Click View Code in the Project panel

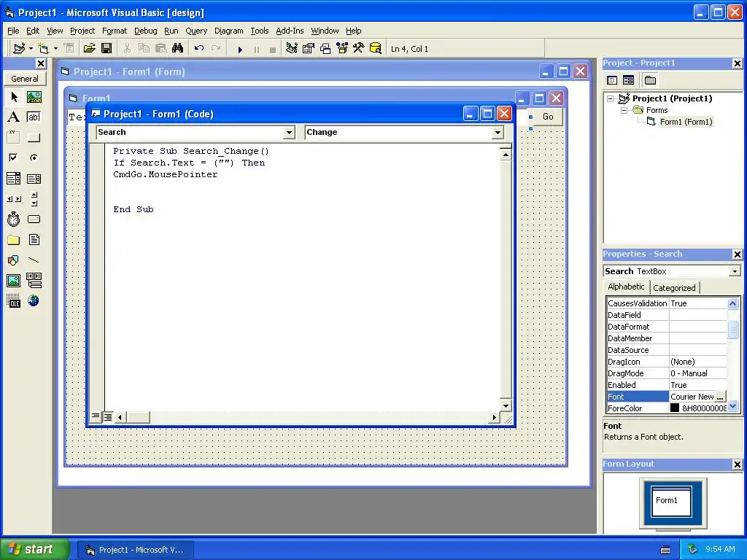612,80
